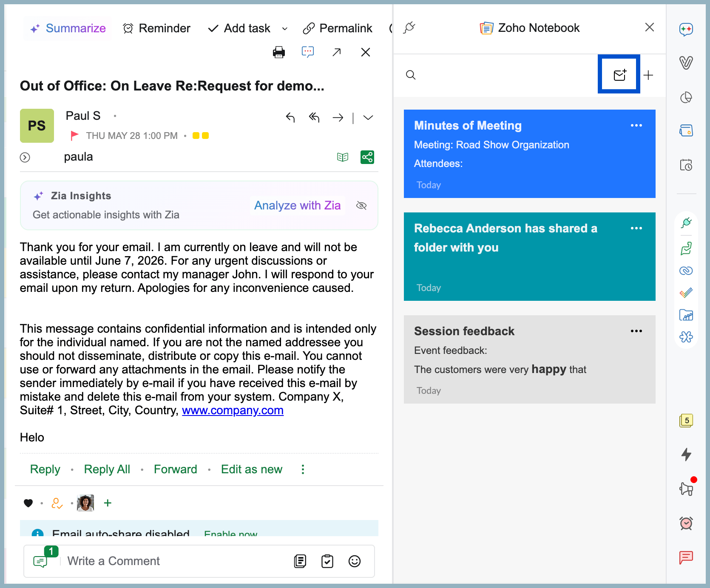The width and height of the screenshot is (710, 588).
Task: Open www.company.com link
Action: (x=233, y=410)
